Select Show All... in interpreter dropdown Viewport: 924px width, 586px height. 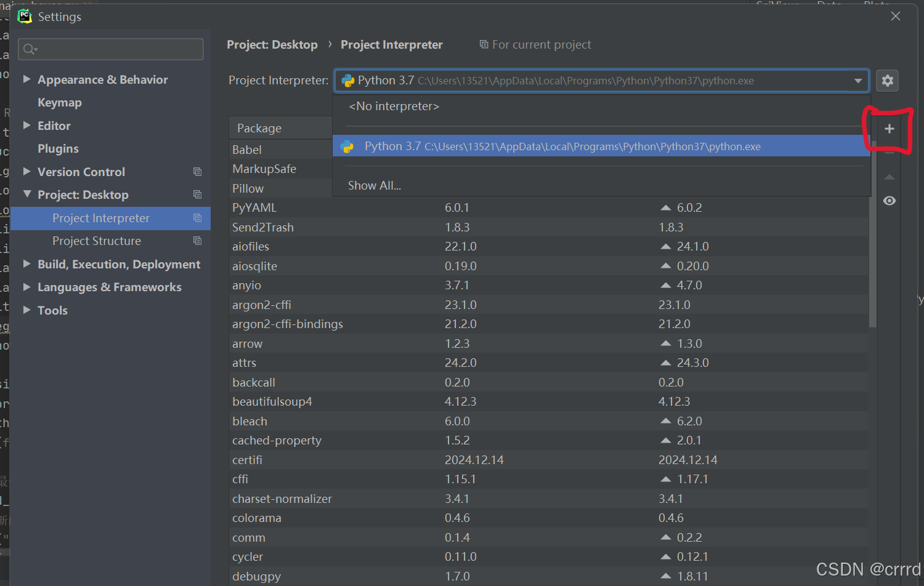375,186
